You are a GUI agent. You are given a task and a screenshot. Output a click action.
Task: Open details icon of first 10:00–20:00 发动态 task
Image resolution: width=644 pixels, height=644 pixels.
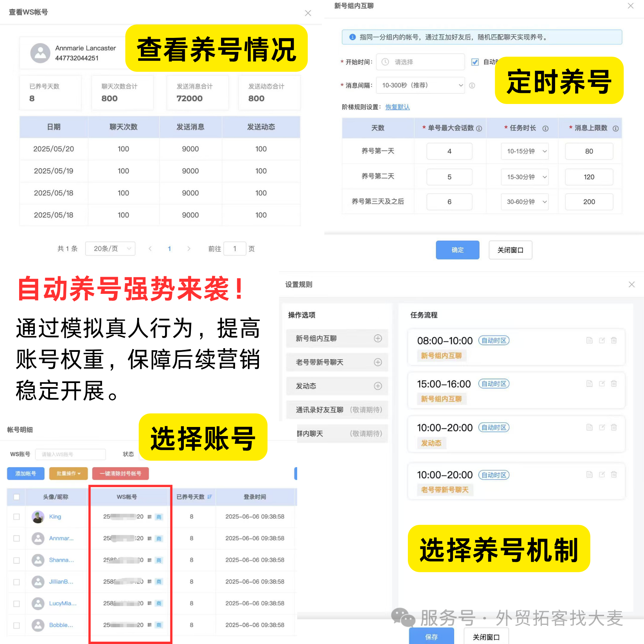[x=589, y=427]
